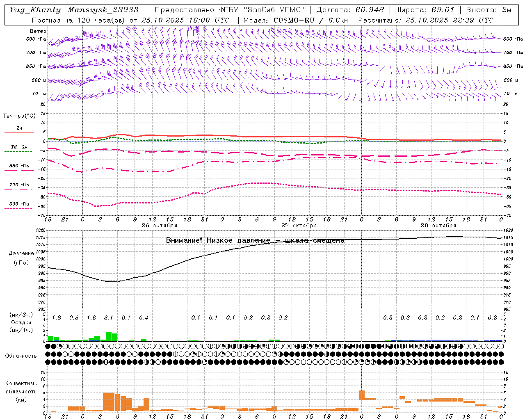Image resolution: width=525 pixels, height=420 pixels.
Task: Click the Конвективн. облачность (км) label
Action: tap(21, 391)
